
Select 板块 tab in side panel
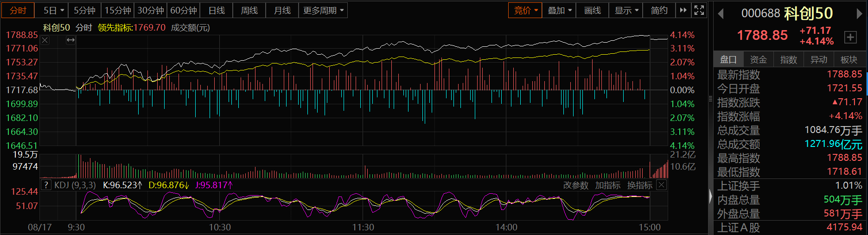click(849, 59)
